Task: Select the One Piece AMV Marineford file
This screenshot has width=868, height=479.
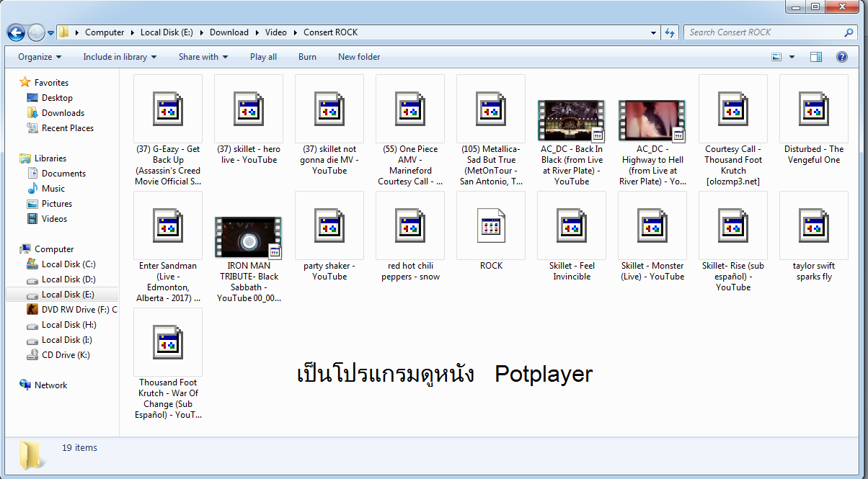Action: coord(410,130)
